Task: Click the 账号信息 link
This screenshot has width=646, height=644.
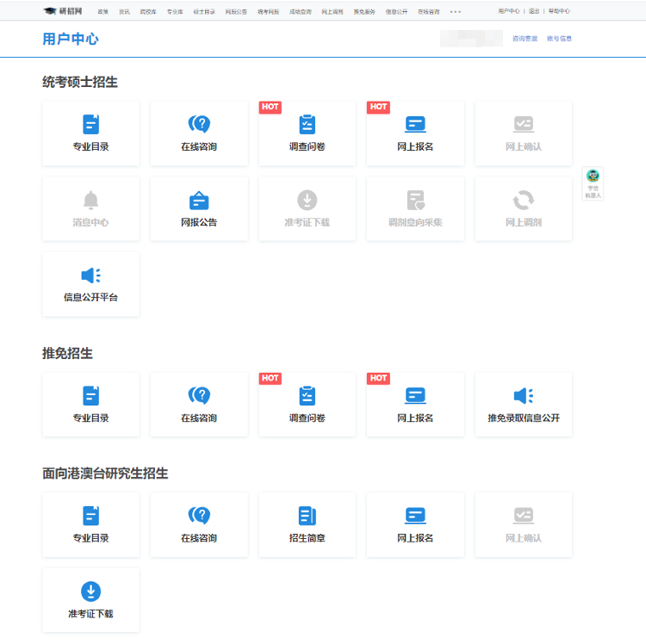Action: tap(559, 39)
